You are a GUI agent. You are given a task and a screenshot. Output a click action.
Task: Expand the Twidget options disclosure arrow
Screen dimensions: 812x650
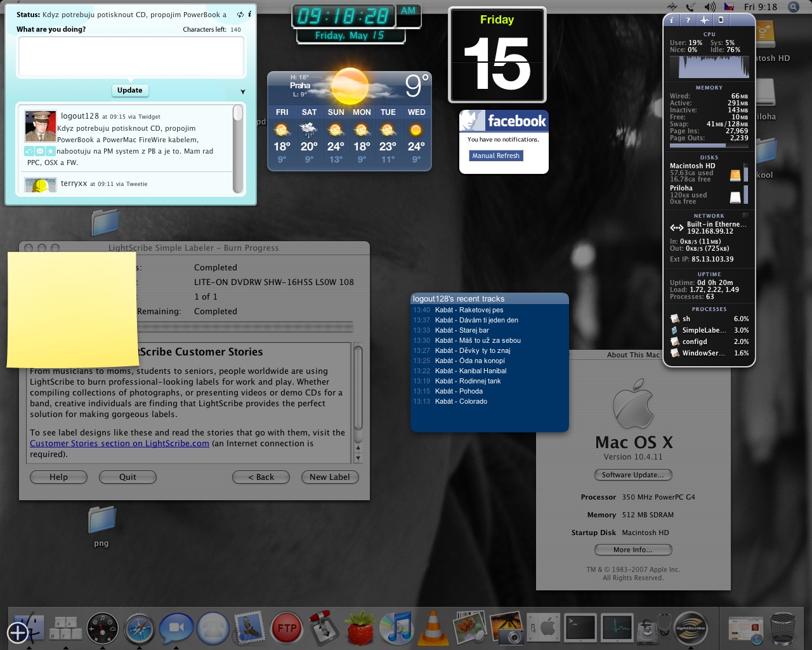coord(242,91)
